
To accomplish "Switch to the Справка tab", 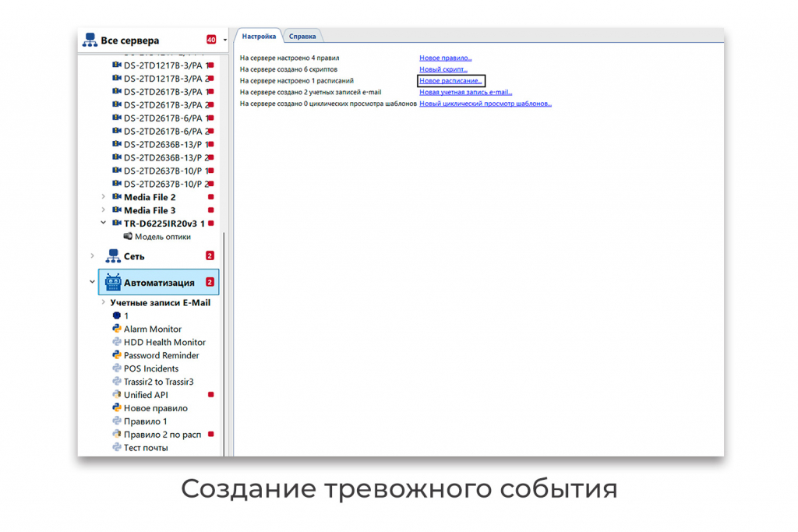I will (x=302, y=36).
